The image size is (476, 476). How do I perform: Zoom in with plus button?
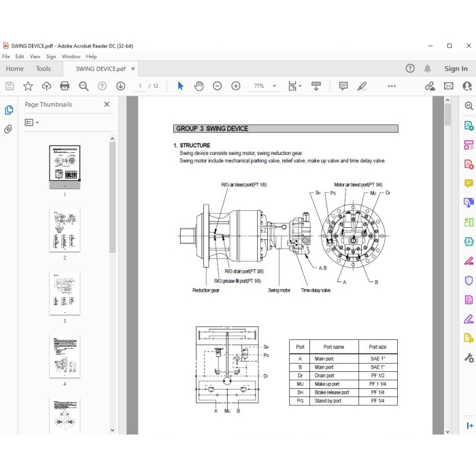click(235, 86)
